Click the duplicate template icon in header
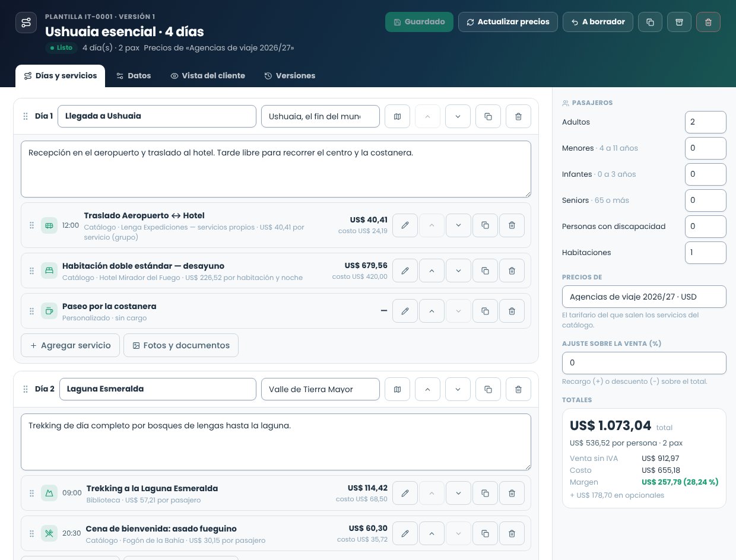The height and width of the screenshot is (560, 736). coord(650,22)
